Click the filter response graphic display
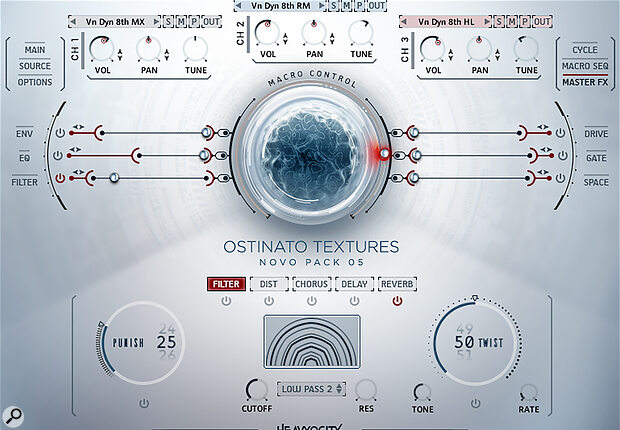The image size is (620, 430). tap(312, 342)
